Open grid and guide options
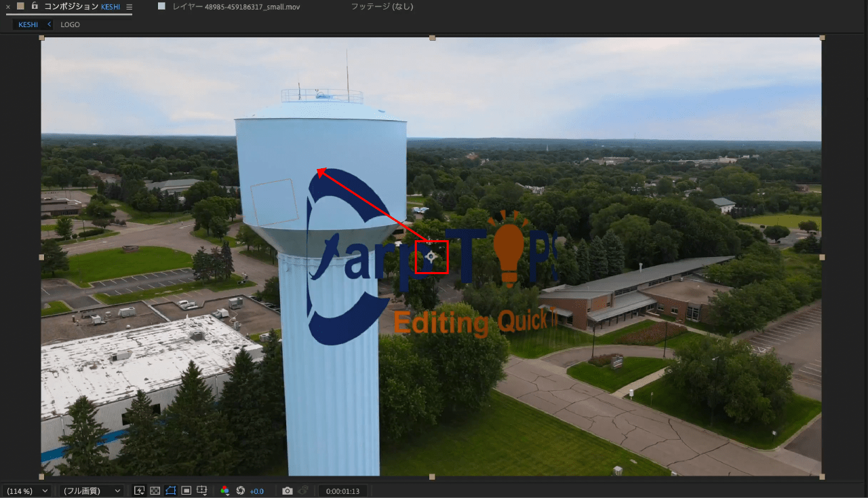868x498 pixels. tap(201, 491)
